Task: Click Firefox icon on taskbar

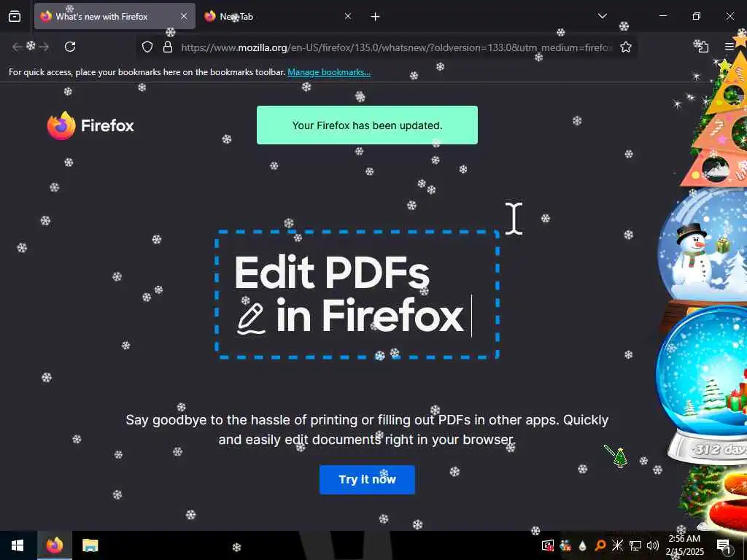Action: [x=55, y=545]
